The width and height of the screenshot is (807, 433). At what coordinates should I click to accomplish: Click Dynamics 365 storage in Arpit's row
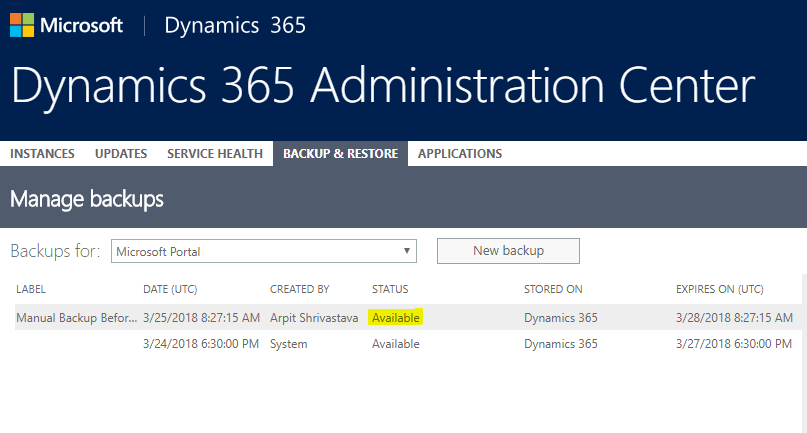(x=560, y=318)
